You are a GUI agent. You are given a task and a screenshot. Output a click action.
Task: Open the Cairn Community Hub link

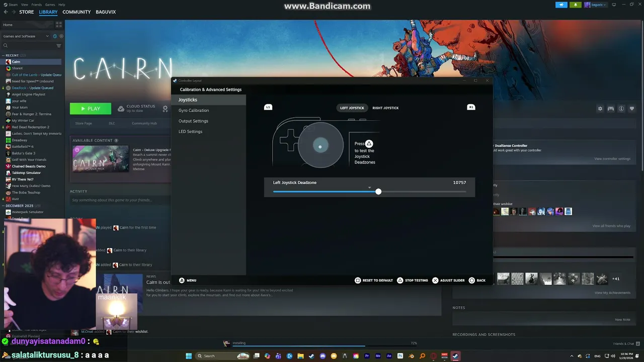(x=144, y=123)
